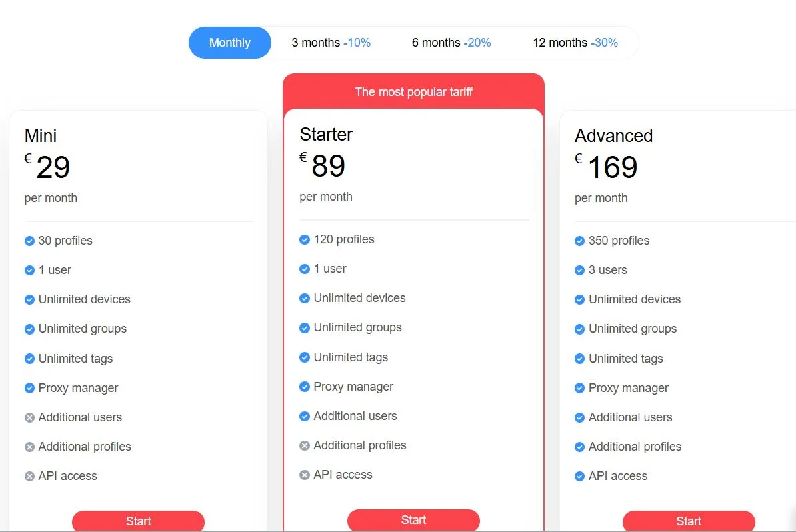Click gray X icon beside Mini API access
The width and height of the screenshot is (796, 532).
29,476
